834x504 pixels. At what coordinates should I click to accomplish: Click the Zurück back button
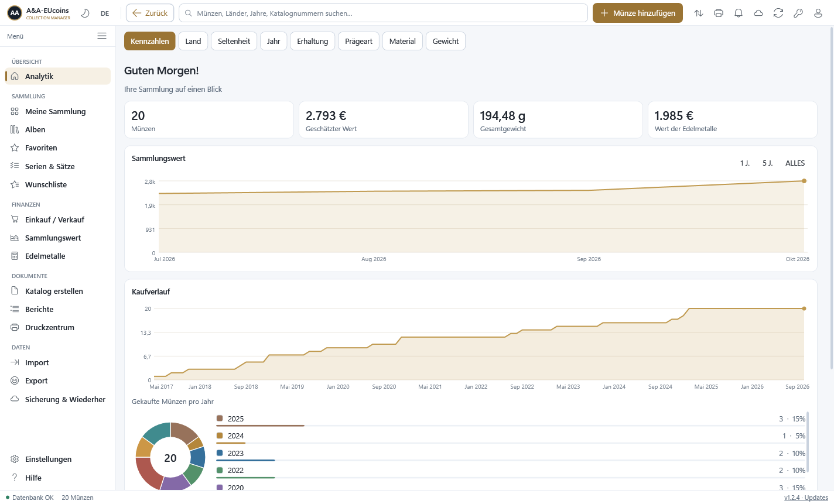tap(150, 13)
